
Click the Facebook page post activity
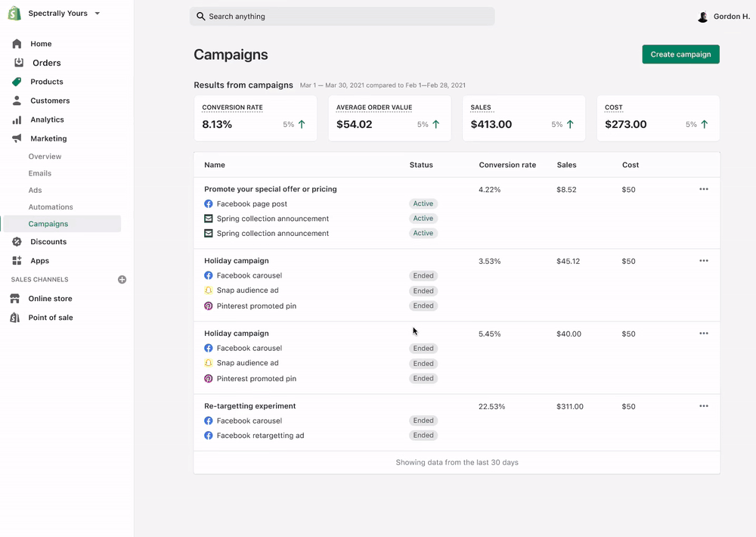pyautogui.click(x=252, y=203)
